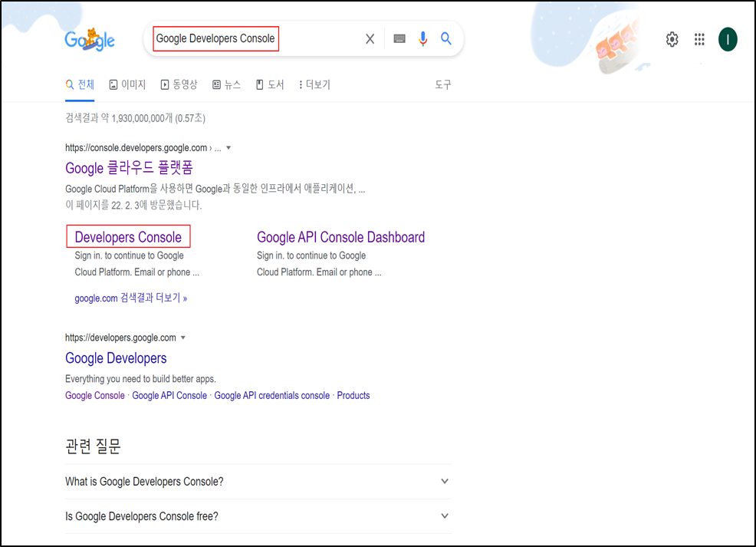Click the 검색결과 약 1,930,000,000개 stats text
Screen dimensions: 756x547
click(136, 118)
